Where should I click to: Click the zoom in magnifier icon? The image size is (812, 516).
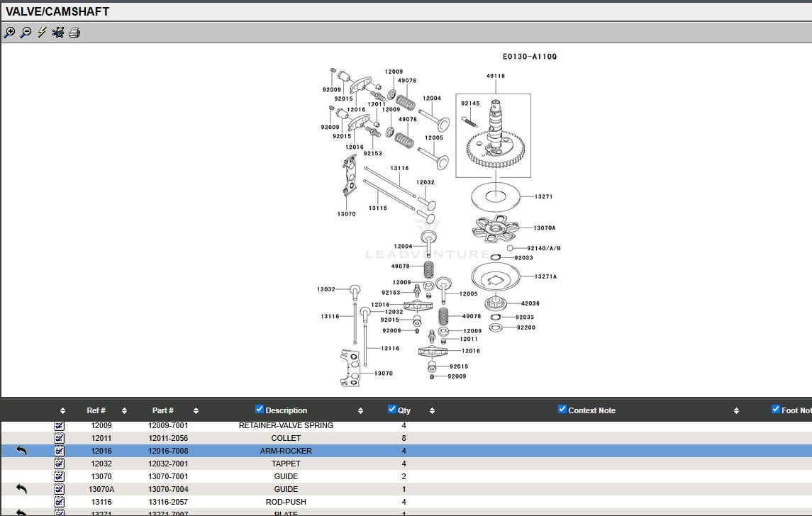pyautogui.click(x=9, y=33)
